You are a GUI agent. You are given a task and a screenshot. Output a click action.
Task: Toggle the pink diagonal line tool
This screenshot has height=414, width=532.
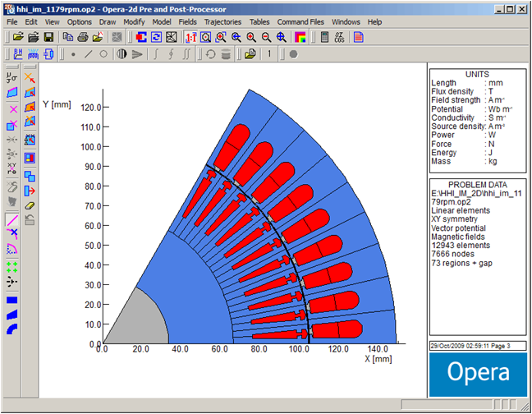[x=12, y=220]
